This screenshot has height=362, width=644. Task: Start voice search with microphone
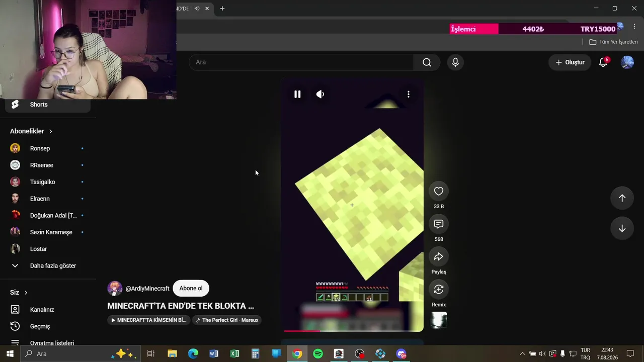[455, 62]
